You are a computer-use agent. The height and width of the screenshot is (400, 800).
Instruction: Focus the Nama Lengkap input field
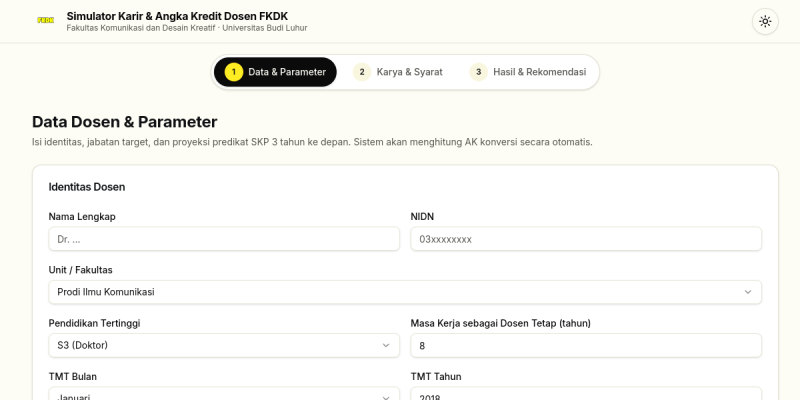tap(224, 239)
